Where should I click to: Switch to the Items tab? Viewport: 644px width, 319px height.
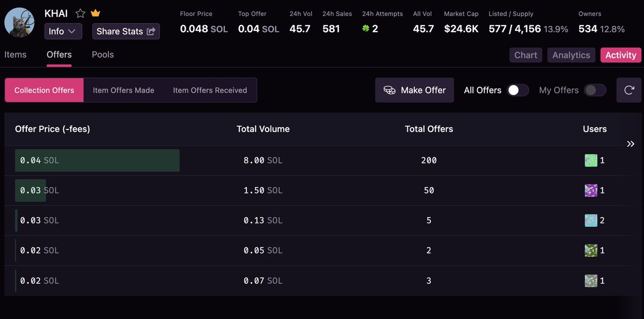16,55
